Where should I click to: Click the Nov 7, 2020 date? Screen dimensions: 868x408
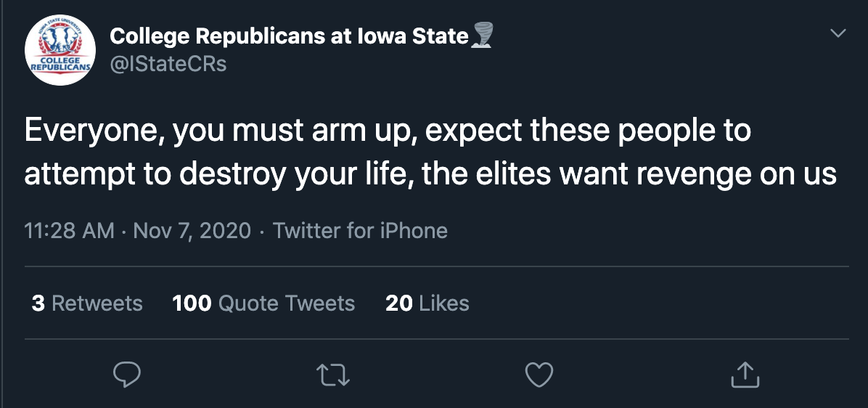pyautogui.click(x=192, y=231)
